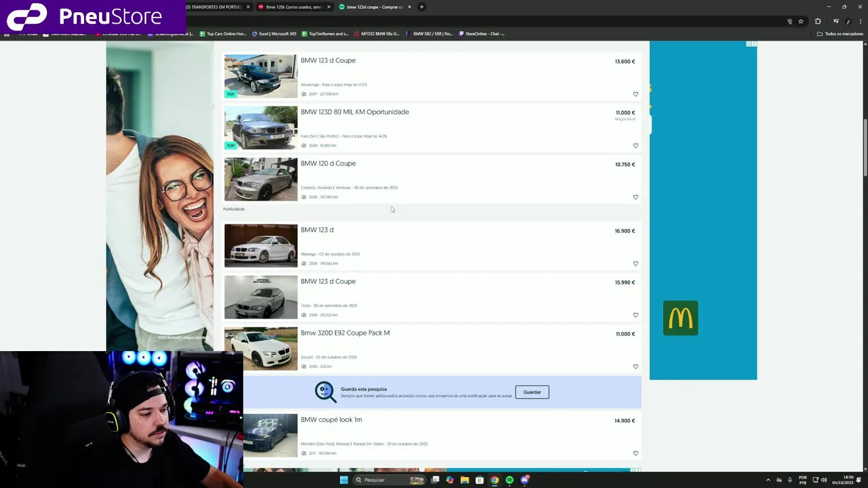
Task: Open File Explorer from taskbar
Action: [x=465, y=480]
